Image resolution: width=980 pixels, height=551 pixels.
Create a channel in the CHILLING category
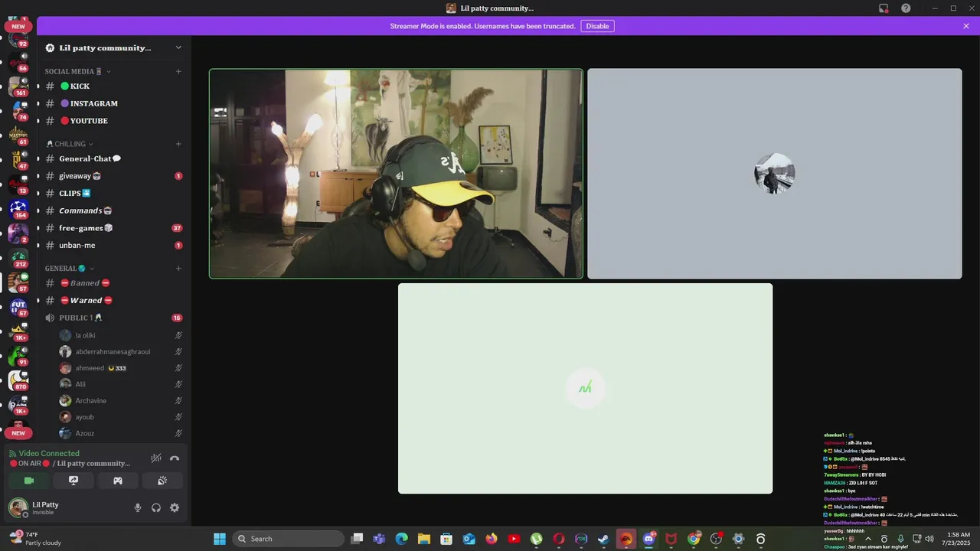coord(178,144)
